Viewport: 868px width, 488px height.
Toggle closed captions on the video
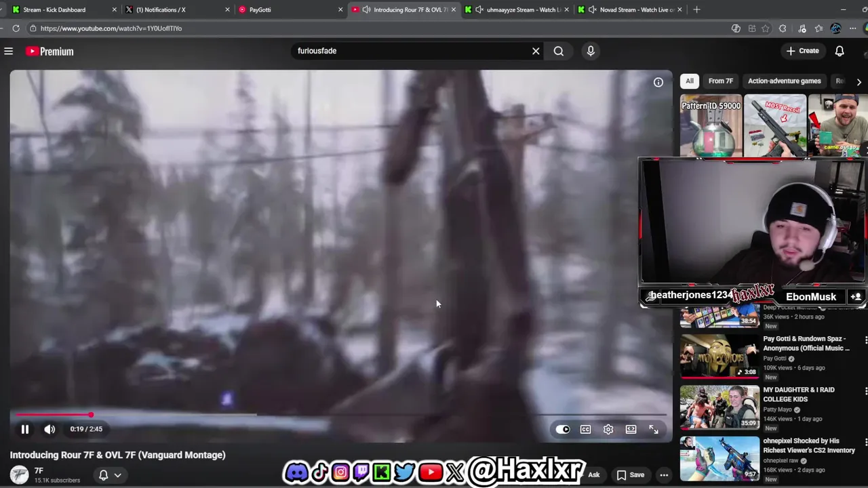(586, 429)
